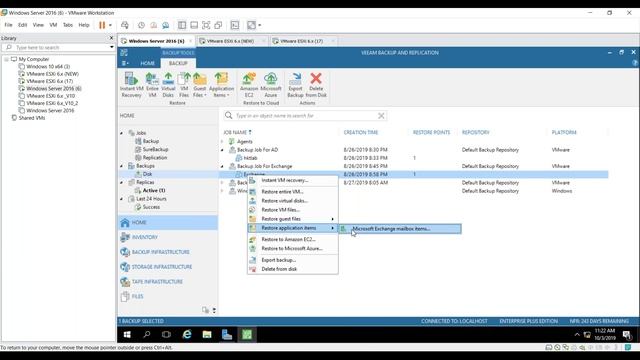The image size is (640, 360).
Task: Open VMware Workstation File menu
Action: [8, 25]
